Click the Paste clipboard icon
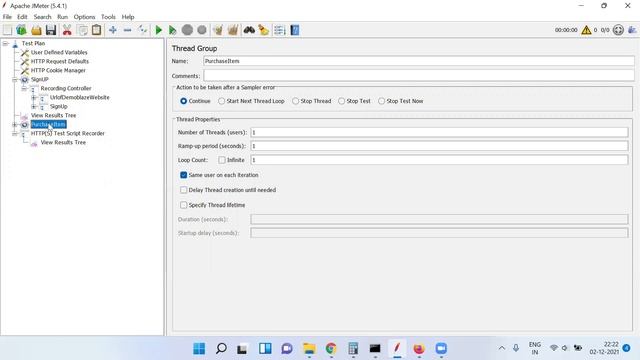 click(x=96, y=30)
